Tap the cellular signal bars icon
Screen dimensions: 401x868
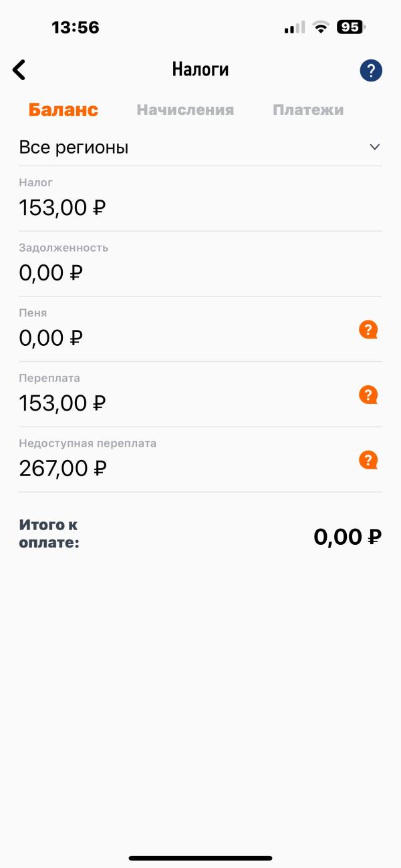coord(294,27)
